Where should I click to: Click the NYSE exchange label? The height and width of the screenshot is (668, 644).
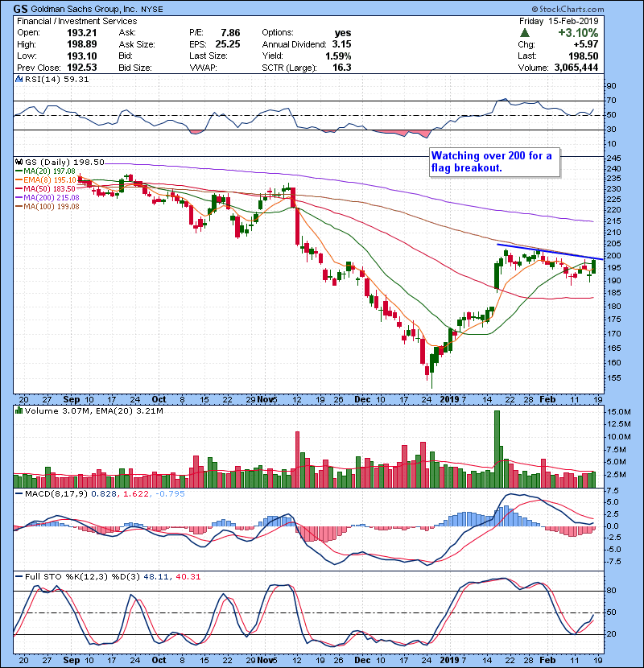[x=152, y=10]
